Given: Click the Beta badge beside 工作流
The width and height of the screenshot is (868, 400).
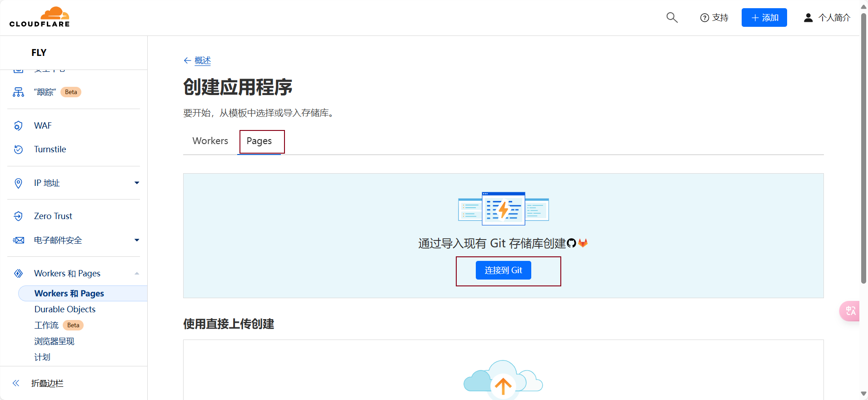Looking at the screenshot, I should point(73,325).
